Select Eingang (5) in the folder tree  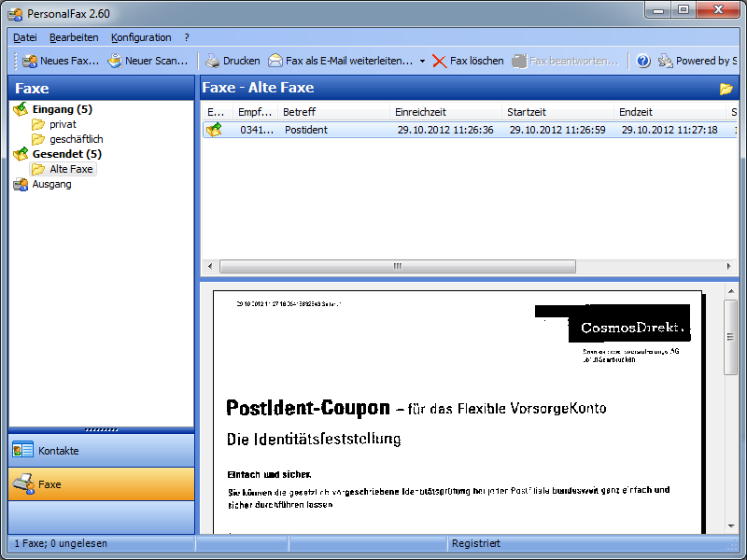coord(62,109)
